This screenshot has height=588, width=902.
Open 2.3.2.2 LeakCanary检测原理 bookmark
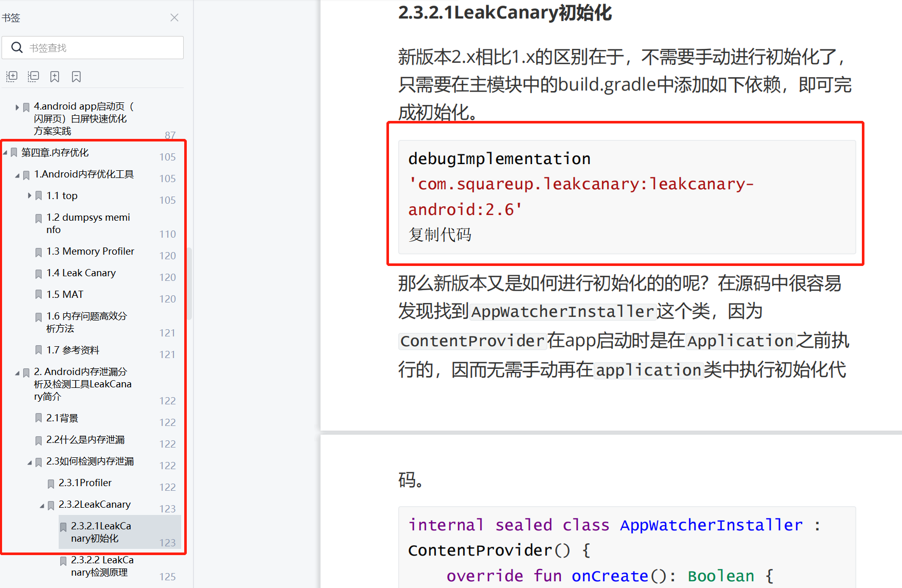tap(102, 566)
